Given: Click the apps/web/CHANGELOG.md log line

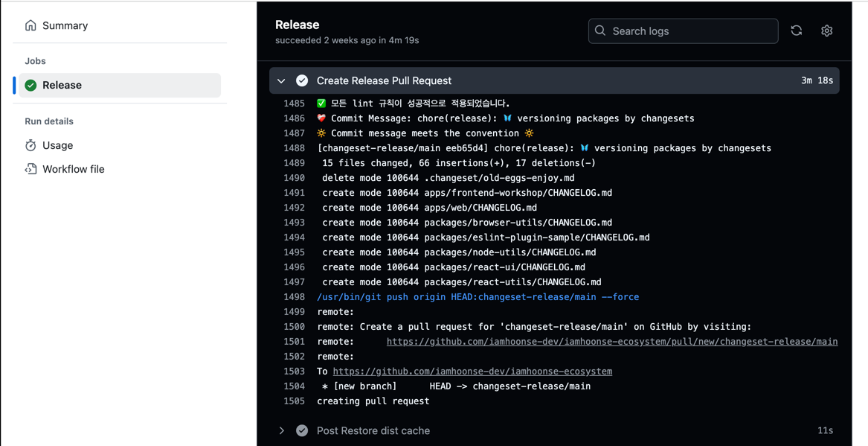Looking at the screenshot, I should (430, 208).
